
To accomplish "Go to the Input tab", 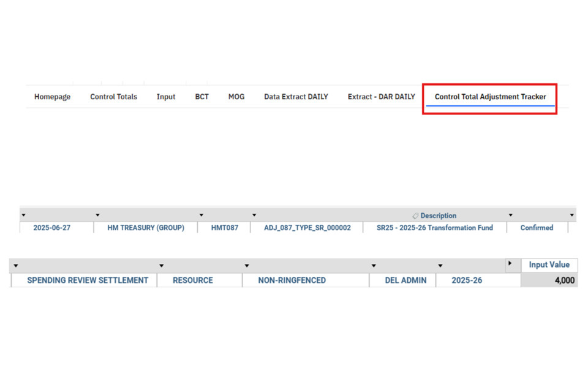I will click(165, 97).
